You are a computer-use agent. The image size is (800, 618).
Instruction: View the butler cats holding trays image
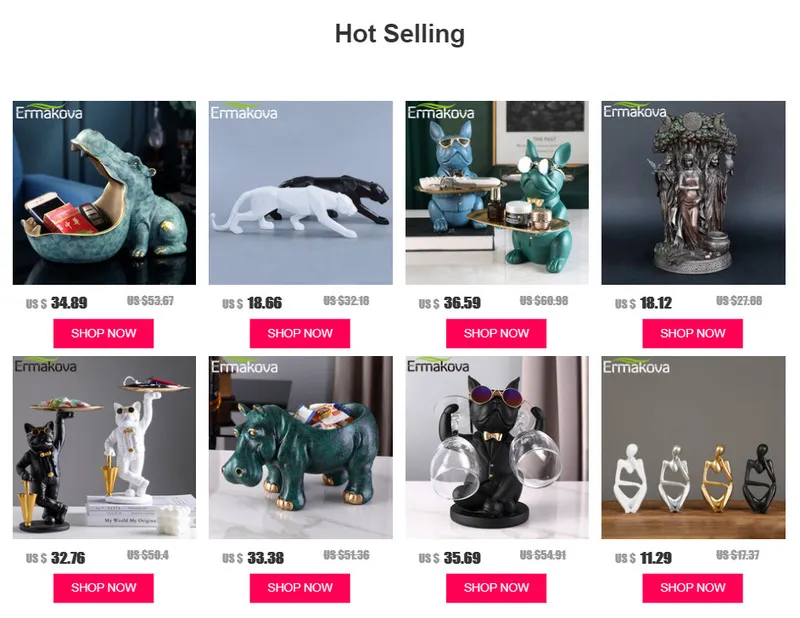tap(104, 447)
